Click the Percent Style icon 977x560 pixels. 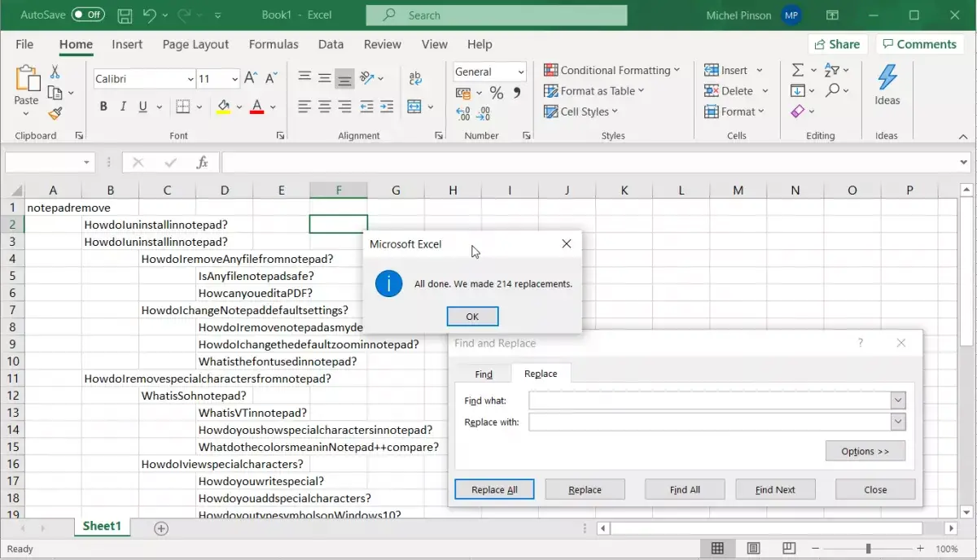tap(496, 93)
